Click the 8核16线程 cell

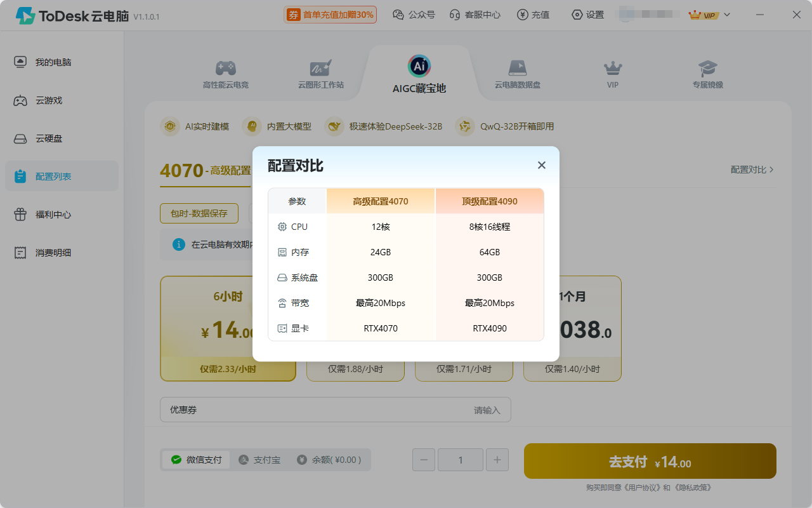490,227
